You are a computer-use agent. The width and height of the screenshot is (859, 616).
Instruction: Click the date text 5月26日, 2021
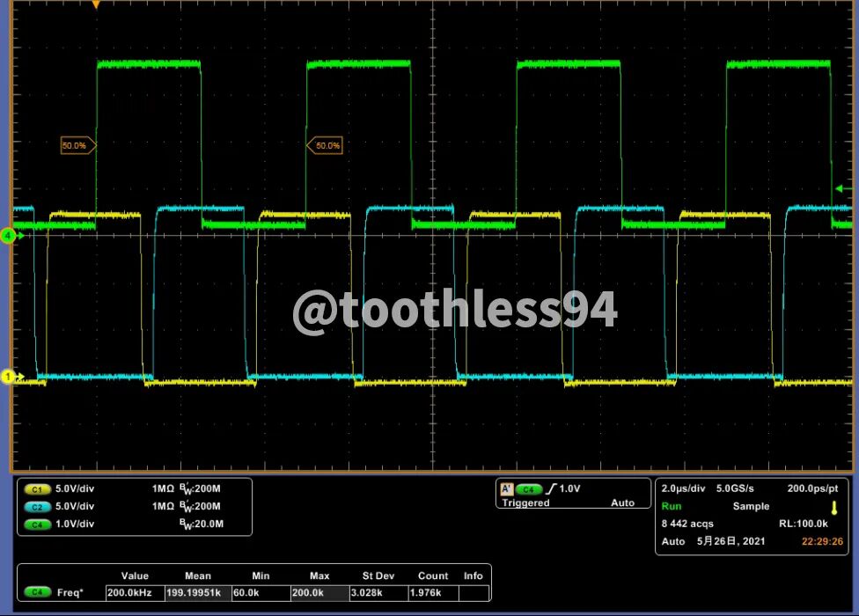point(731,541)
